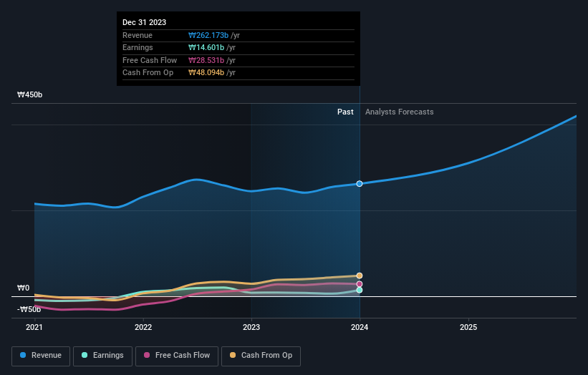Click the Revenue row label in tooltip
The width and height of the screenshot is (588, 375).
pos(138,35)
